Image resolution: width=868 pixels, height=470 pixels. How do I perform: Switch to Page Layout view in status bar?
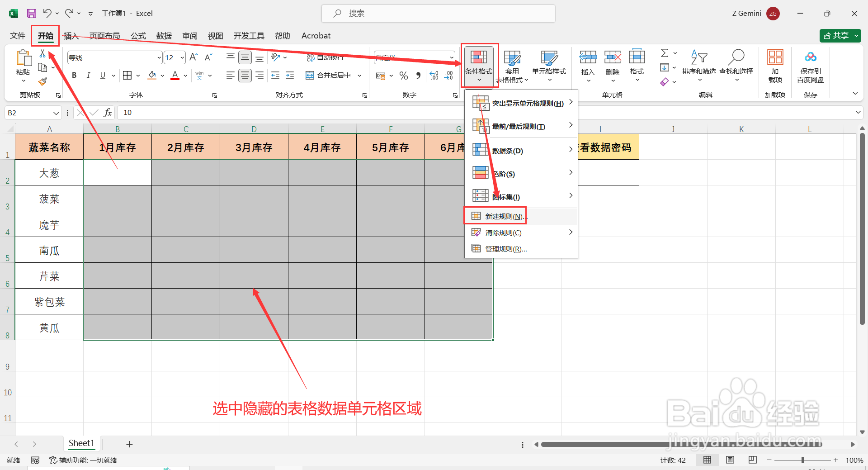click(x=730, y=460)
